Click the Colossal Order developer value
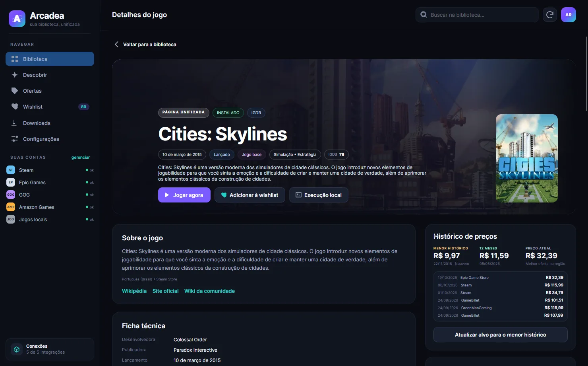Image resolution: width=588 pixels, height=366 pixels. 190,340
